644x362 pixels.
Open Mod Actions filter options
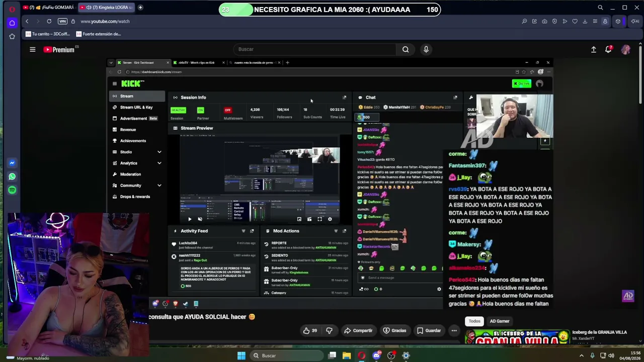[x=336, y=231]
